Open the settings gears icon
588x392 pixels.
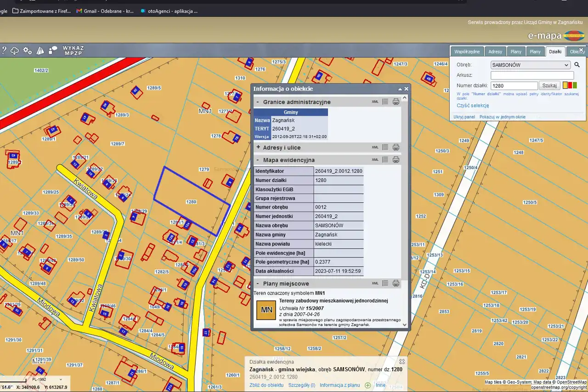click(x=28, y=51)
